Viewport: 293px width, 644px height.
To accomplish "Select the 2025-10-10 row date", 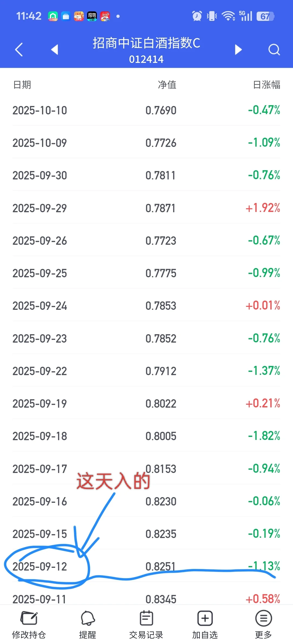I will click(40, 111).
